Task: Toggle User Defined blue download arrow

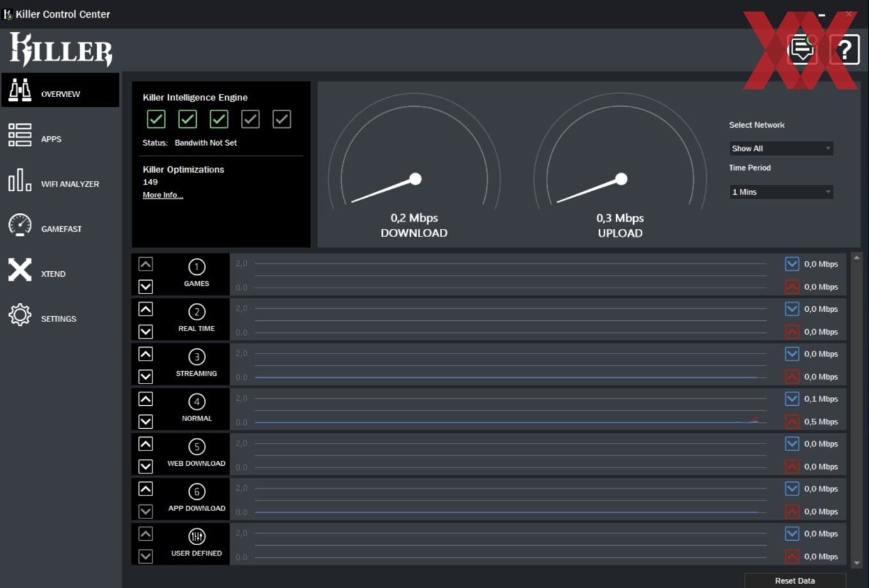Action: 792,534
